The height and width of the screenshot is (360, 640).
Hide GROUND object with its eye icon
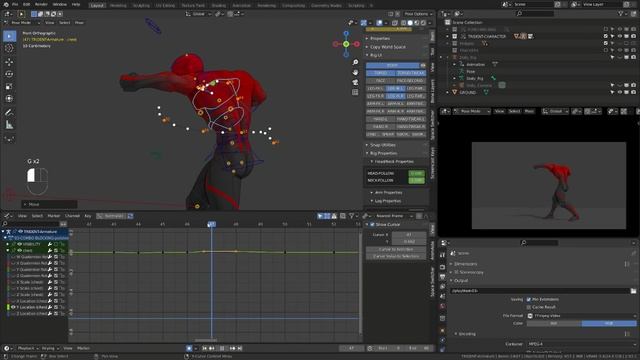[x=620, y=93]
